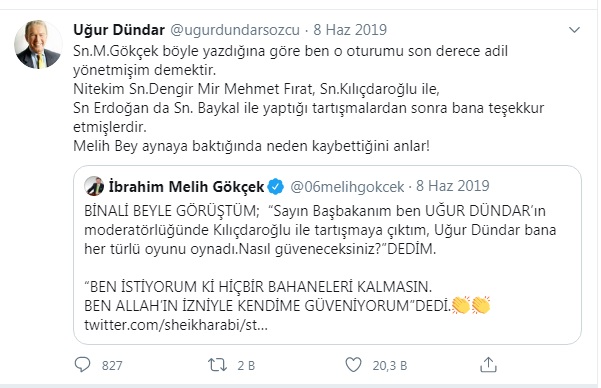The image size is (601, 388).
Task: Open the share upload icon
Action: 488,365
